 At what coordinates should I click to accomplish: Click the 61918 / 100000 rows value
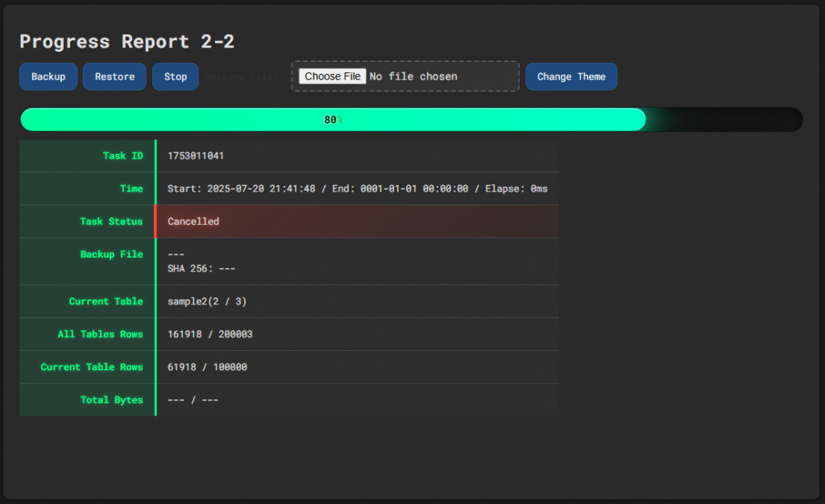pyautogui.click(x=207, y=367)
